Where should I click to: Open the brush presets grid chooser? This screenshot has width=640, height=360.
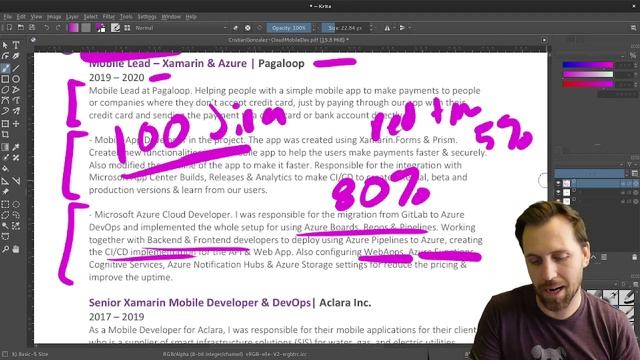coord(127,28)
